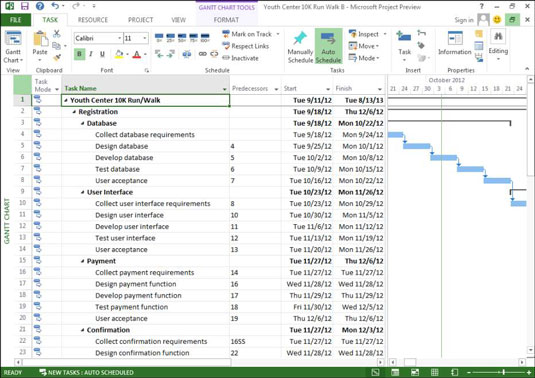Image resolution: width=535 pixels, height=378 pixels.
Task: Mark task 0% complete
Action: click(159, 37)
